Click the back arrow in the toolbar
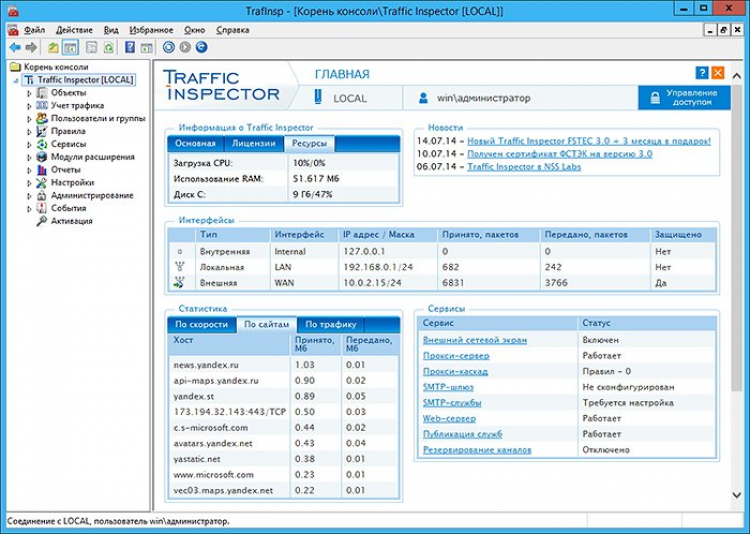Viewport: 750px width, 534px height. coord(14,47)
